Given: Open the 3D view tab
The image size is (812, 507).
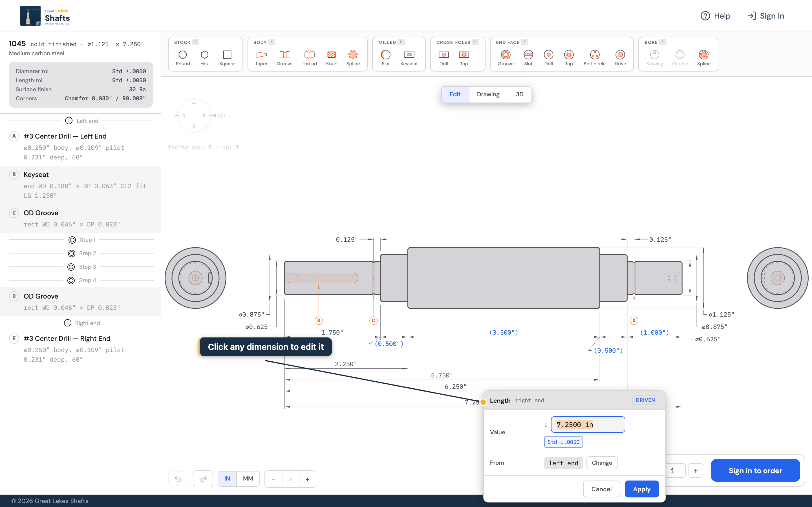Looking at the screenshot, I should click(x=519, y=94).
